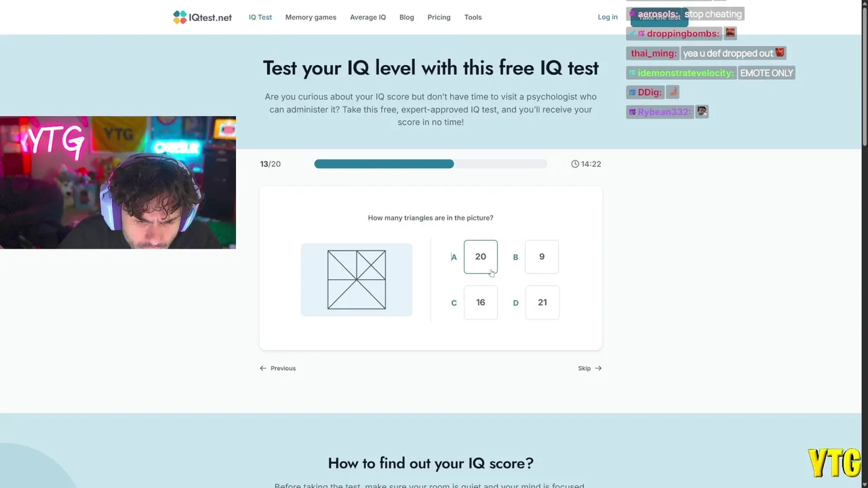Click chat username DDig
868x488 pixels.
click(650, 92)
